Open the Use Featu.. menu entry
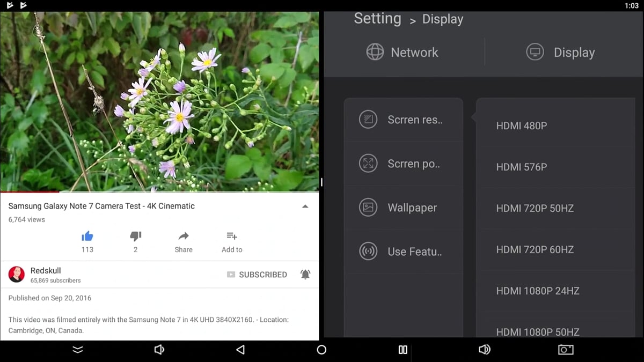This screenshot has height=362, width=644. coord(403,252)
